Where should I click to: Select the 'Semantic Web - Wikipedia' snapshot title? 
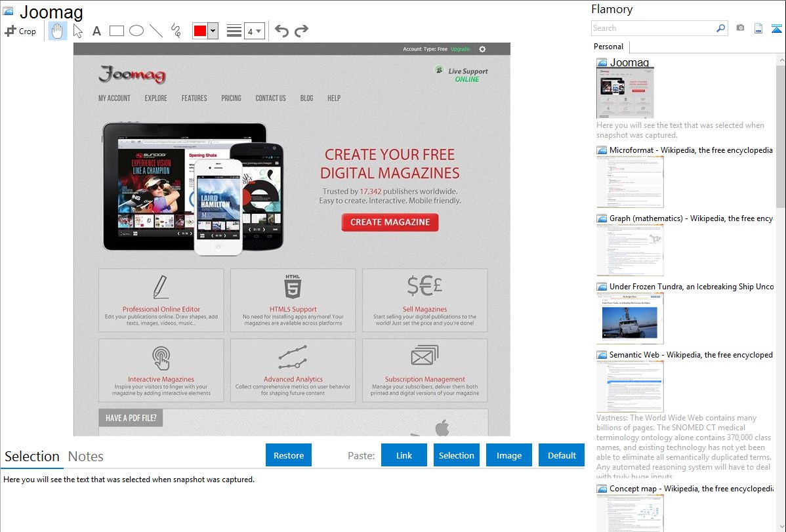pos(691,354)
